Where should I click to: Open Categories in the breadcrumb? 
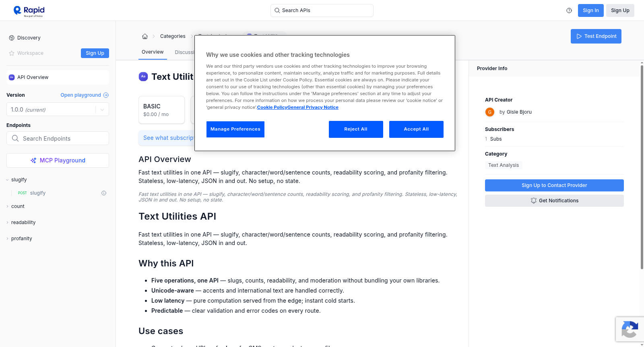pos(173,36)
